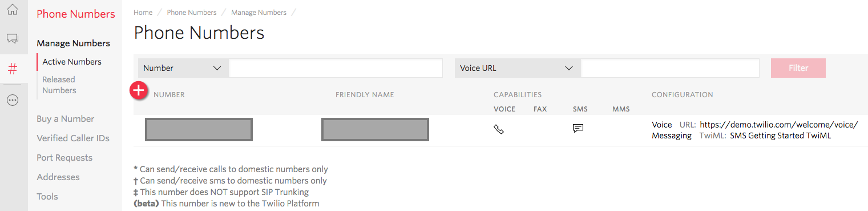Go to Buy a Number page
Screen dimensions: 868x211
click(66, 119)
